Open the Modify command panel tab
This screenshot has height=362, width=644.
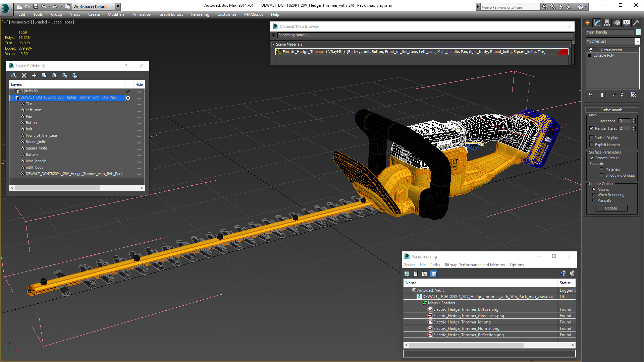coord(597,23)
